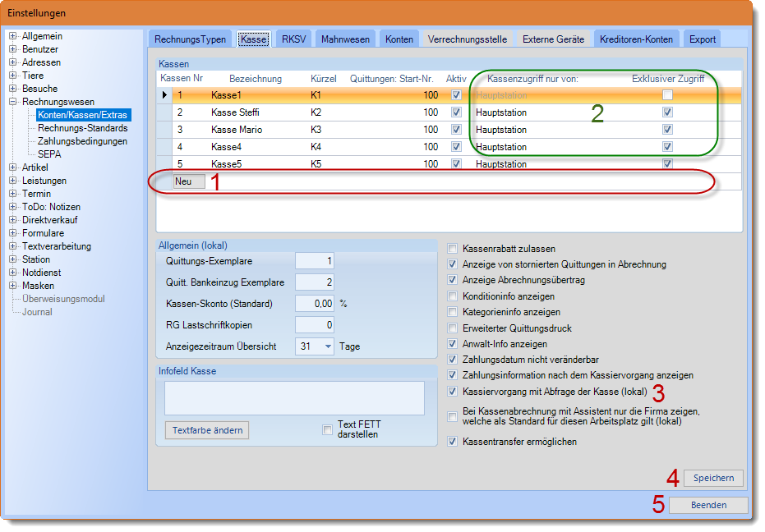The height and width of the screenshot is (532, 765).
Task: Expand the Artikel tree node
Action: (13, 167)
